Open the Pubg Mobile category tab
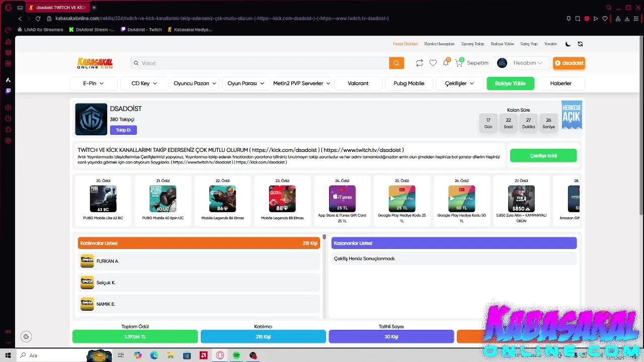The image size is (644, 362). tap(409, 83)
